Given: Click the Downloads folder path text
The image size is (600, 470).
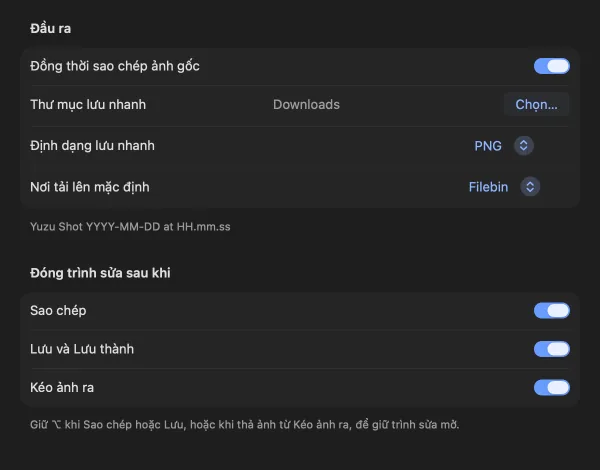Looking at the screenshot, I should tap(306, 104).
